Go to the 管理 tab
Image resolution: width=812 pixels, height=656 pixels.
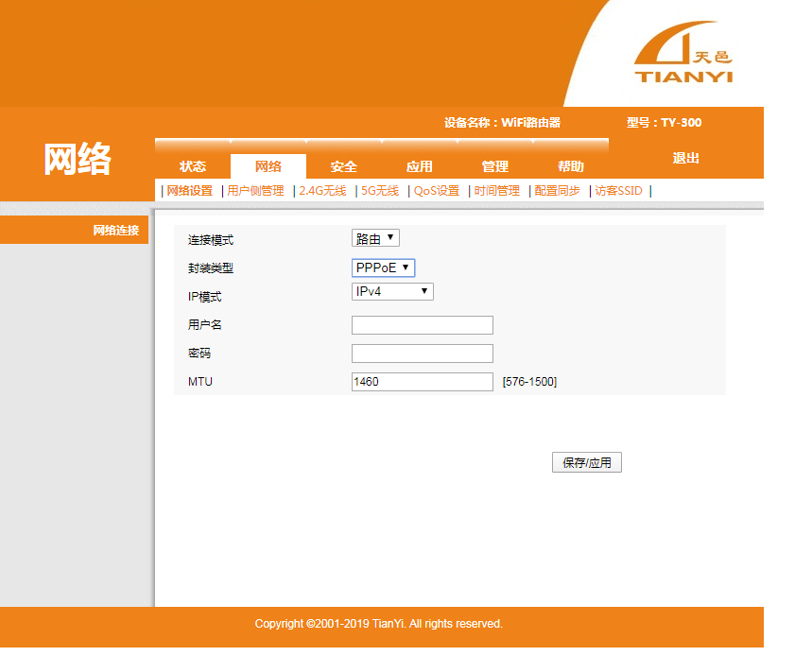point(495,166)
